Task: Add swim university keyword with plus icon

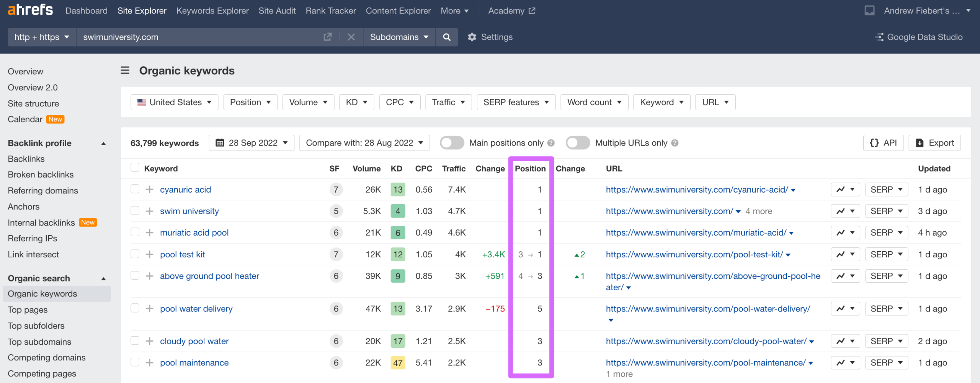Action: pyautogui.click(x=150, y=211)
